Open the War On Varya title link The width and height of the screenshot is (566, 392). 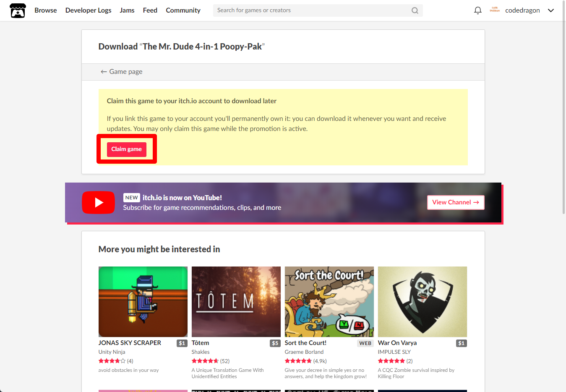point(397,343)
